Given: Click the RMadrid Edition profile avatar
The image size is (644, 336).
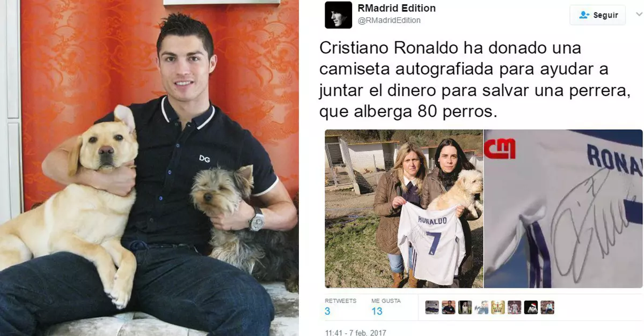Looking at the screenshot, I should pos(339,15).
